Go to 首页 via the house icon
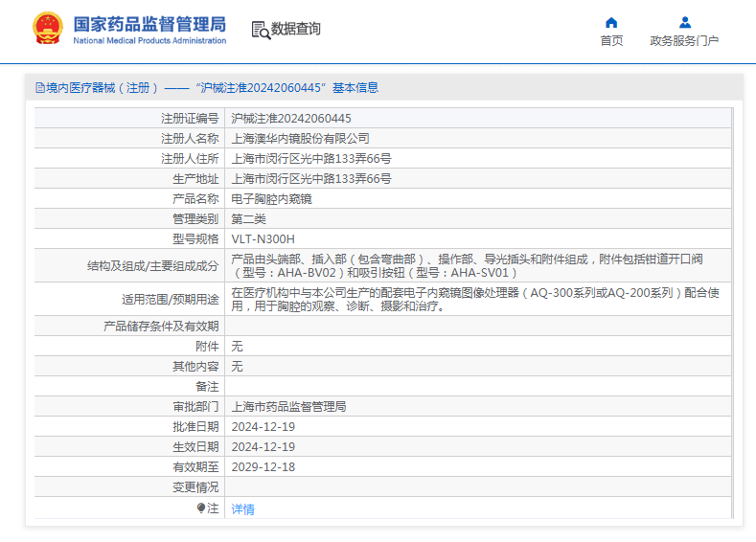 coord(611,23)
